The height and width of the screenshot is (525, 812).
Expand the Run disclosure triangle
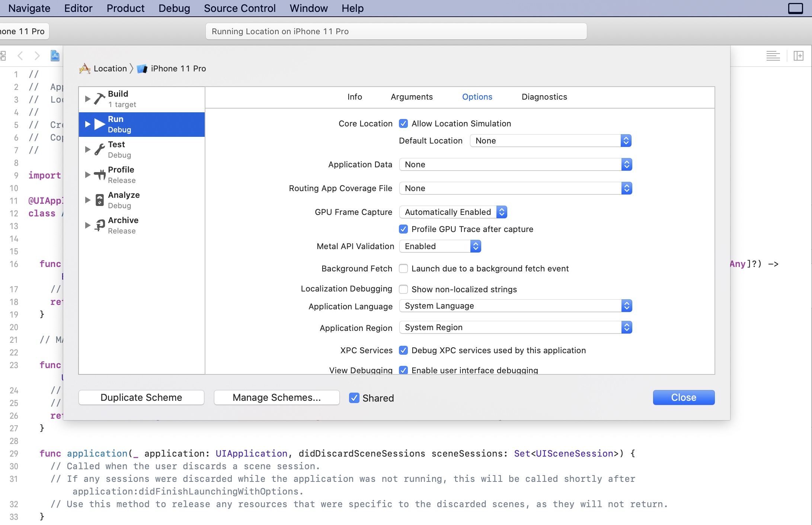(x=87, y=124)
